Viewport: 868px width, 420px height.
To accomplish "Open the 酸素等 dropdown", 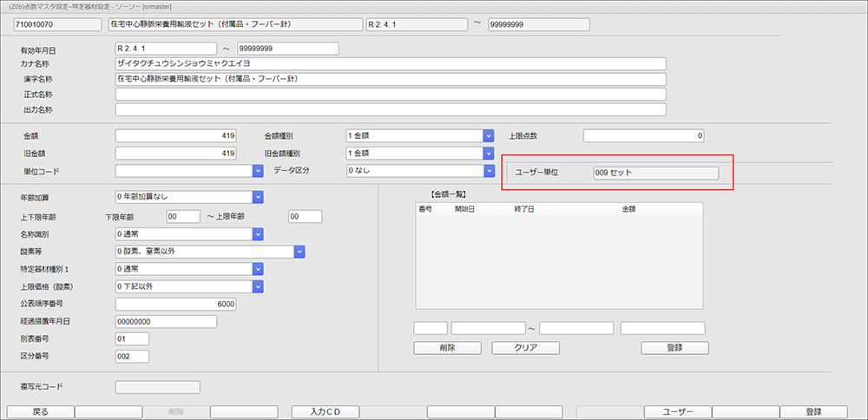I will [x=299, y=252].
